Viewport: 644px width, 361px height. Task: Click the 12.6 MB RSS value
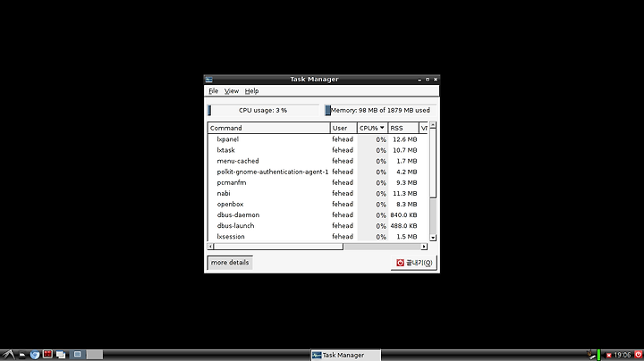(x=404, y=139)
